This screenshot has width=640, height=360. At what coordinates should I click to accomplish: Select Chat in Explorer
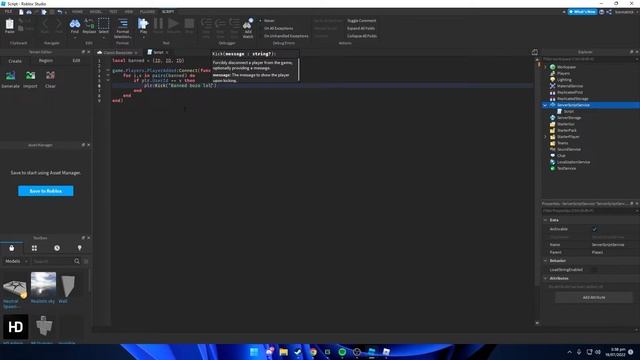[x=561, y=156]
